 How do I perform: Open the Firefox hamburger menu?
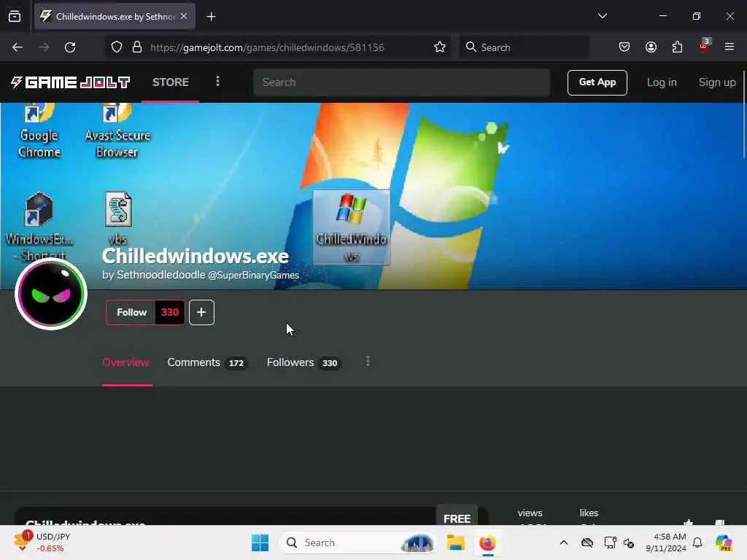tap(729, 47)
